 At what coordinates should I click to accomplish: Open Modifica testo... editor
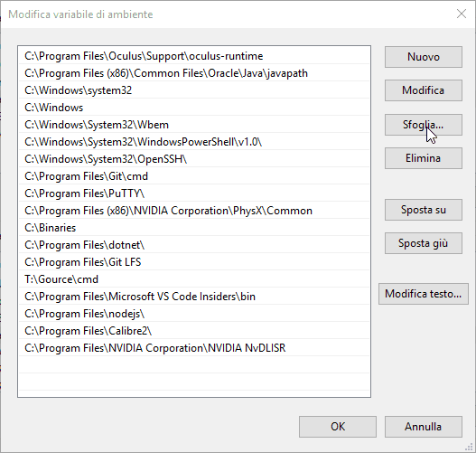point(424,294)
